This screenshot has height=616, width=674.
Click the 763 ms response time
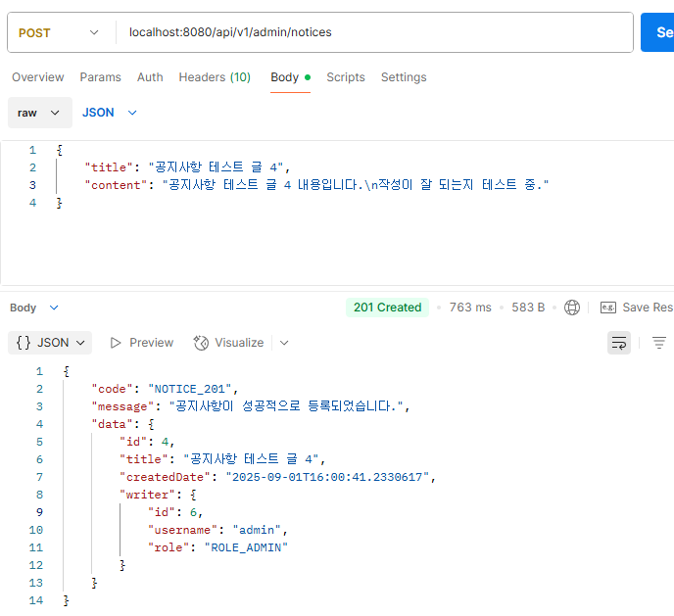click(470, 308)
